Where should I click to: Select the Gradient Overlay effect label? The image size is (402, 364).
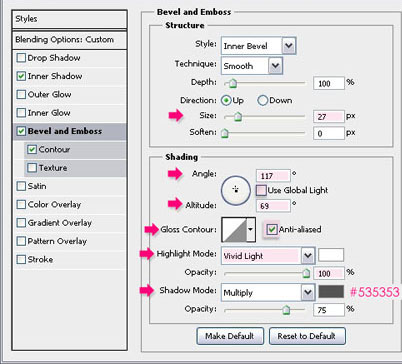point(60,223)
